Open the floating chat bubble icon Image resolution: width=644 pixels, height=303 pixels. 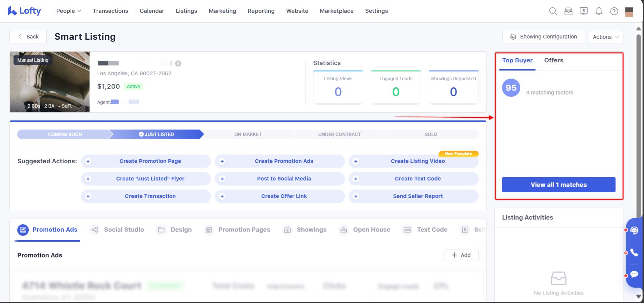click(x=634, y=274)
